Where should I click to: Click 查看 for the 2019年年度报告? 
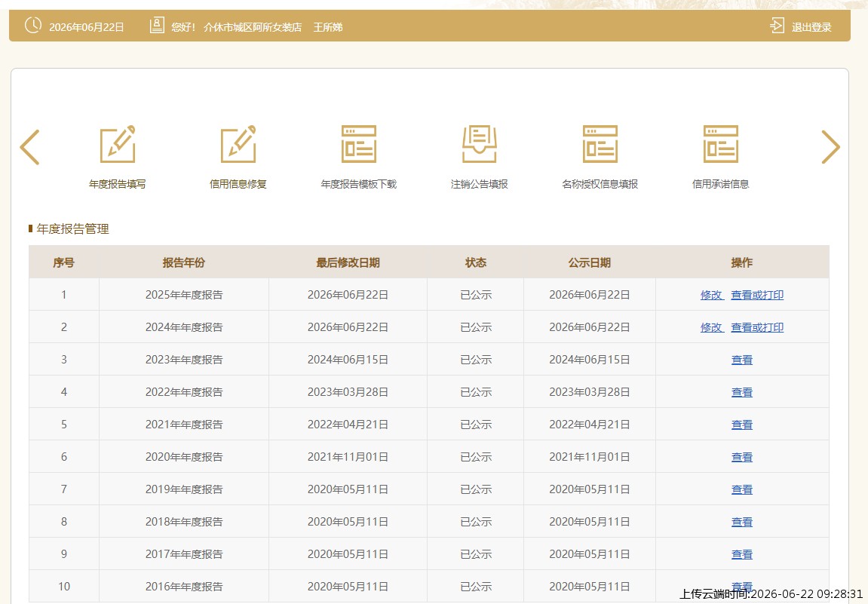[x=742, y=489]
